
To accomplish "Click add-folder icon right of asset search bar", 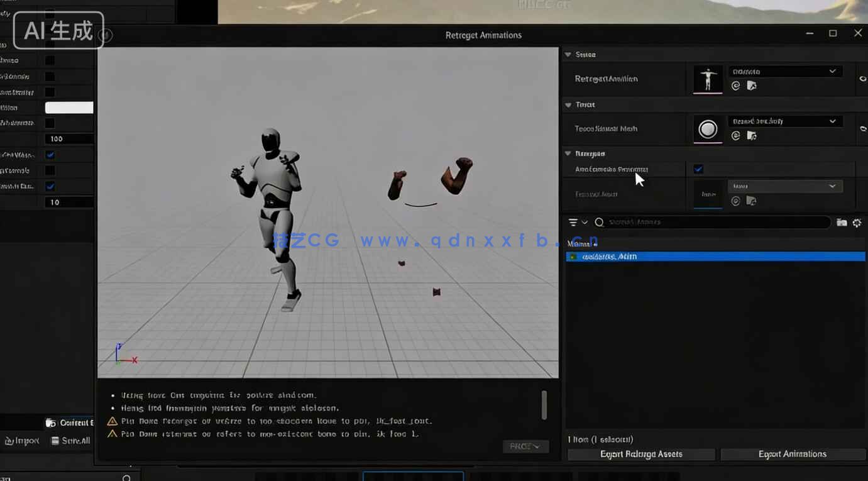I will (x=842, y=223).
